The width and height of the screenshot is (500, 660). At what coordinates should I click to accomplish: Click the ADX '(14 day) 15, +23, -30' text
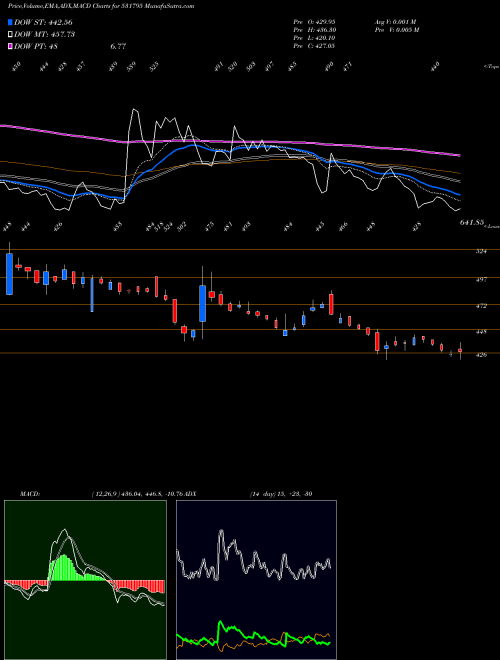pyautogui.click(x=281, y=494)
